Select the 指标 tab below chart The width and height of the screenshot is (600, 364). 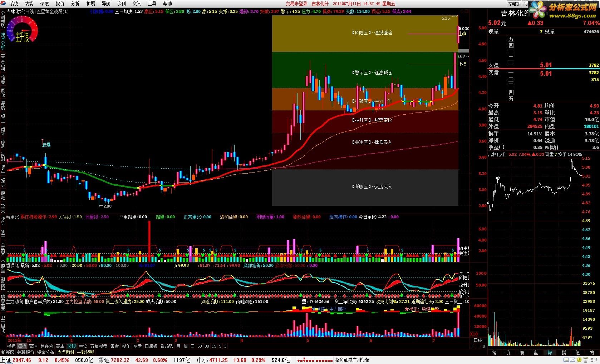pos(11,346)
